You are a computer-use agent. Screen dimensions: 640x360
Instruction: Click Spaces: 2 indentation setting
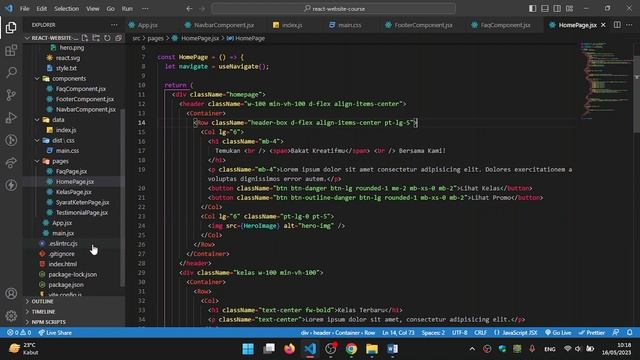coord(433,333)
